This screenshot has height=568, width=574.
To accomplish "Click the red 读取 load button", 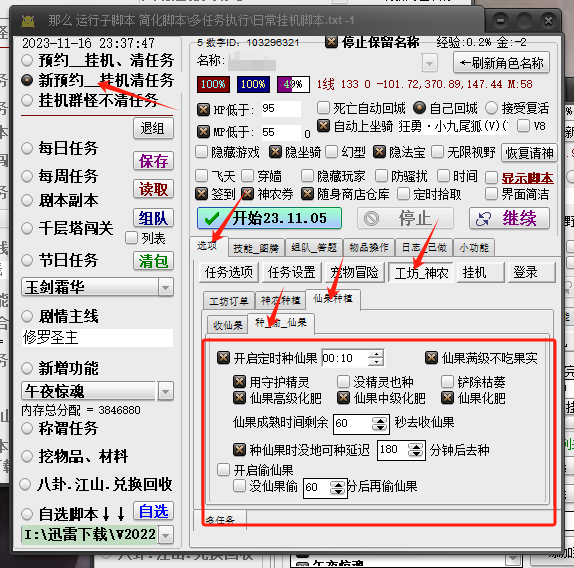I will 153,189.
